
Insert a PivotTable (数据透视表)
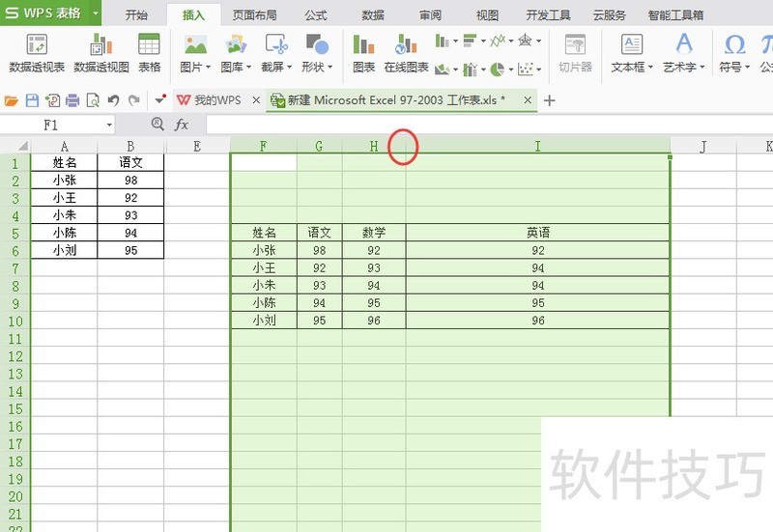point(37,53)
